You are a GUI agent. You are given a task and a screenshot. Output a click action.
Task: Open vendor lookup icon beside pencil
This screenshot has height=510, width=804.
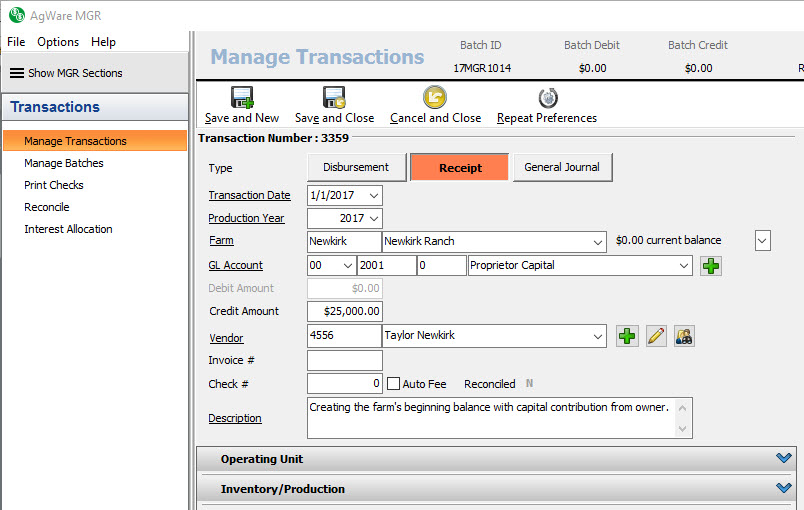(x=684, y=336)
